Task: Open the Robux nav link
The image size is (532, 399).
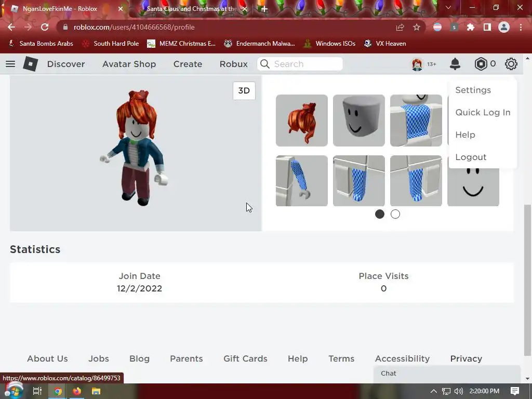Action: tap(233, 64)
